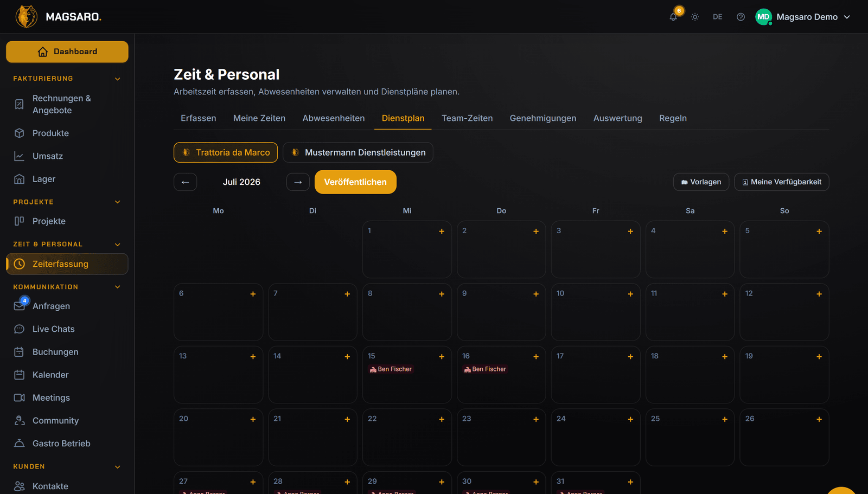Switch to the Abwesenheiten tab

click(x=334, y=118)
